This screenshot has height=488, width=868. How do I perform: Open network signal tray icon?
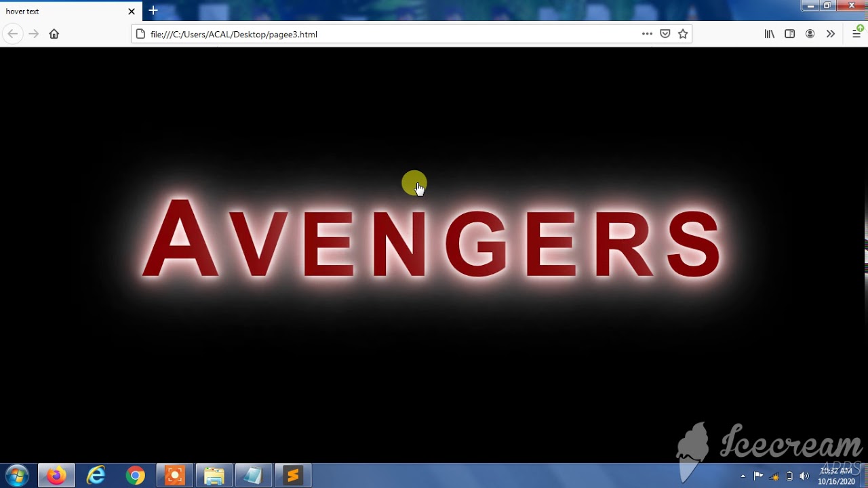pyautogui.click(x=774, y=476)
